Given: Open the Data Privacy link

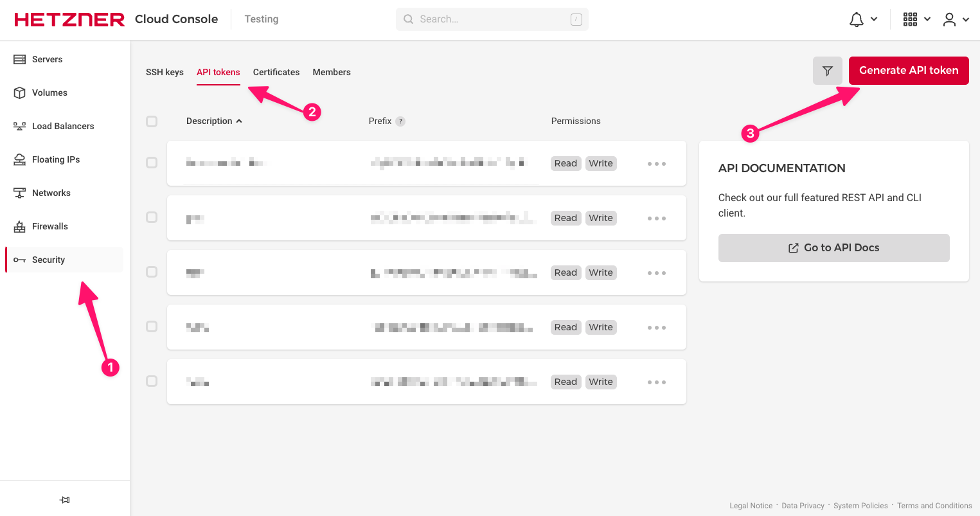Looking at the screenshot, I should (803, 506).
